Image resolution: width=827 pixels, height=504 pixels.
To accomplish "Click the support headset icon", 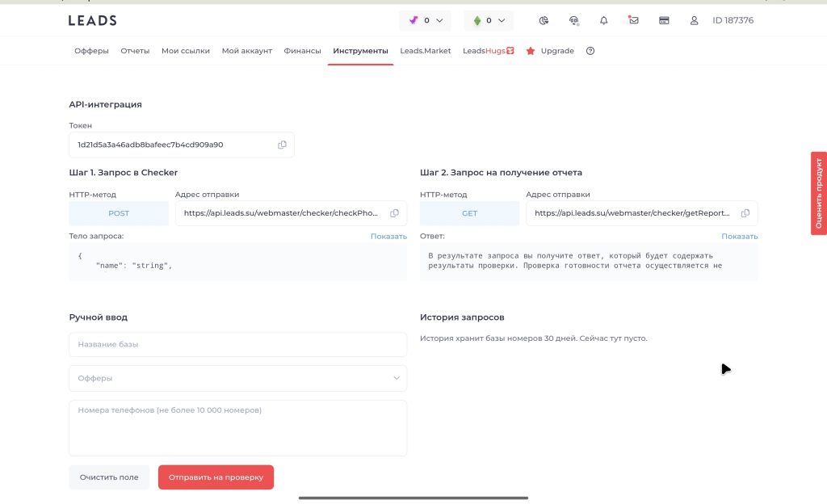I will pyautogui.click(x=573, y=20).
